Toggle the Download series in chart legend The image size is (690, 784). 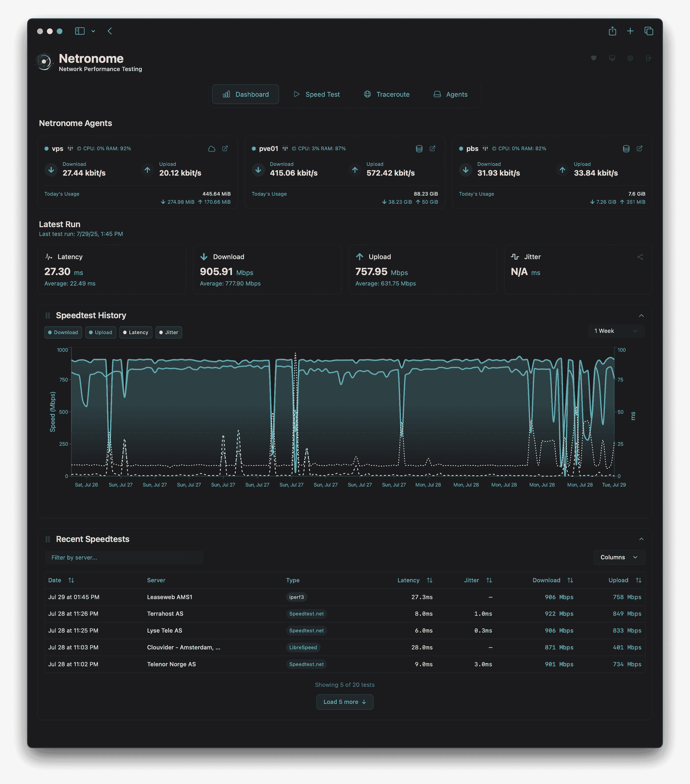(63, 332)
